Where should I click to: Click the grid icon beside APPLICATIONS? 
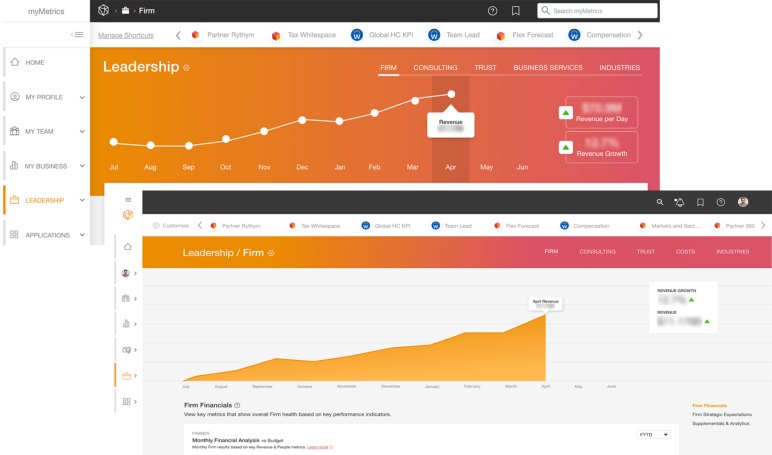(14, 234)
